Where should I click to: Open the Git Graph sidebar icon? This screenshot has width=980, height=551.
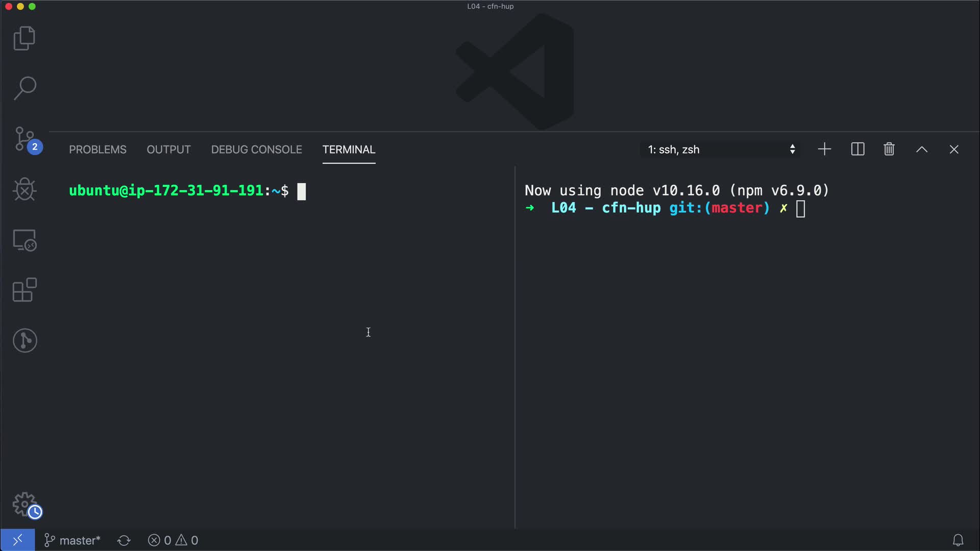pyautogui.click(x=24, y=340)
